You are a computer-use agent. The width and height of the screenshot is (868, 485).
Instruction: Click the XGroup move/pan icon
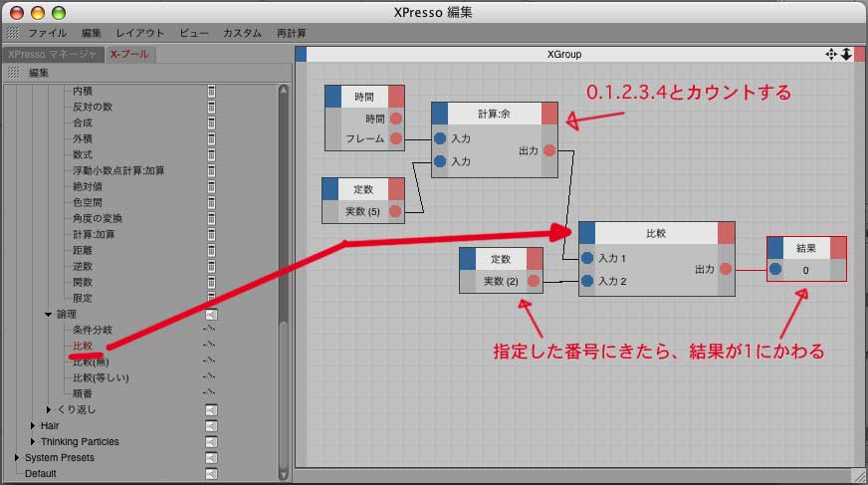coord(831,54)
